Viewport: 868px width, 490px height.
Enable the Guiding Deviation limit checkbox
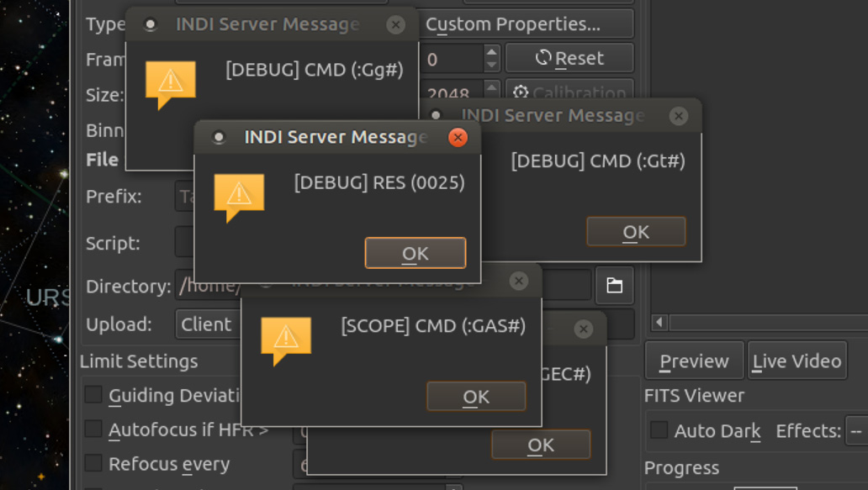coord(93,395)
